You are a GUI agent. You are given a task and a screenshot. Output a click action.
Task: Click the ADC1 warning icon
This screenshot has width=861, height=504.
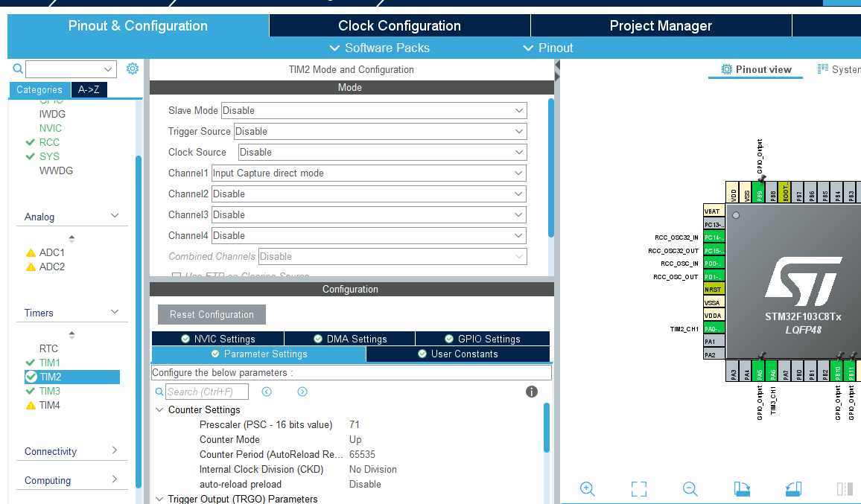point(31,252)
